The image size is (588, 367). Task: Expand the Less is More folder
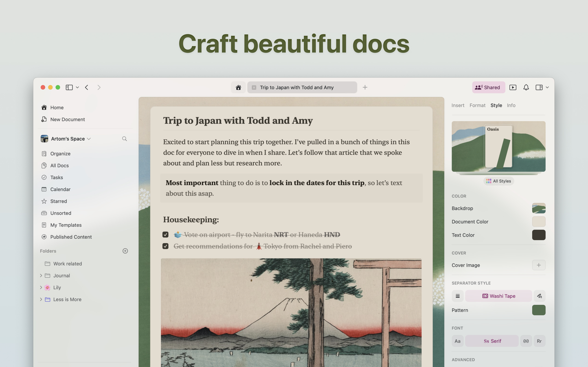point(41,299)
